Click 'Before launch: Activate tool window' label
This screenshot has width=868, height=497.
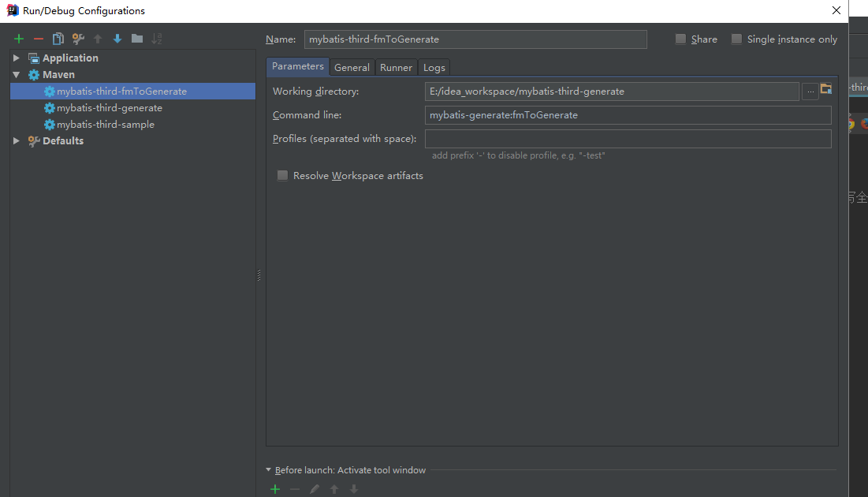click(350, 470)
